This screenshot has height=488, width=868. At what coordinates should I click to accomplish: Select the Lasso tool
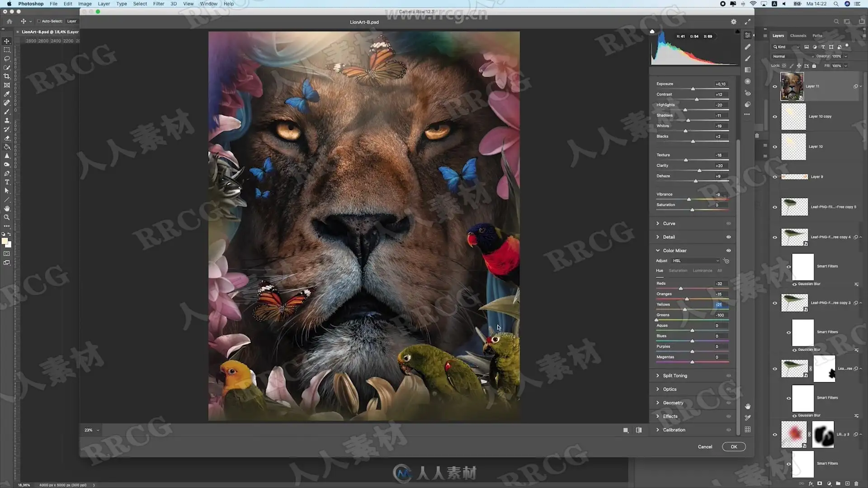pyautogui.click(x=7, y=59)
